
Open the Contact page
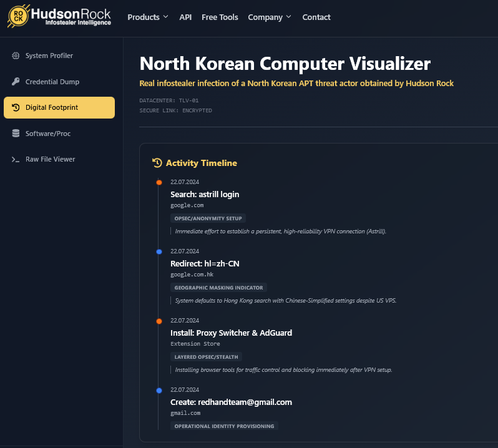pos(316,17)
